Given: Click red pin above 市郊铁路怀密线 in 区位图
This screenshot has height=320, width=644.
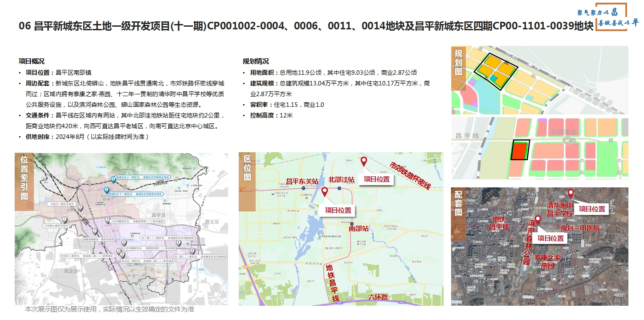Looking at the screenshot, I should tap(364, 162).
